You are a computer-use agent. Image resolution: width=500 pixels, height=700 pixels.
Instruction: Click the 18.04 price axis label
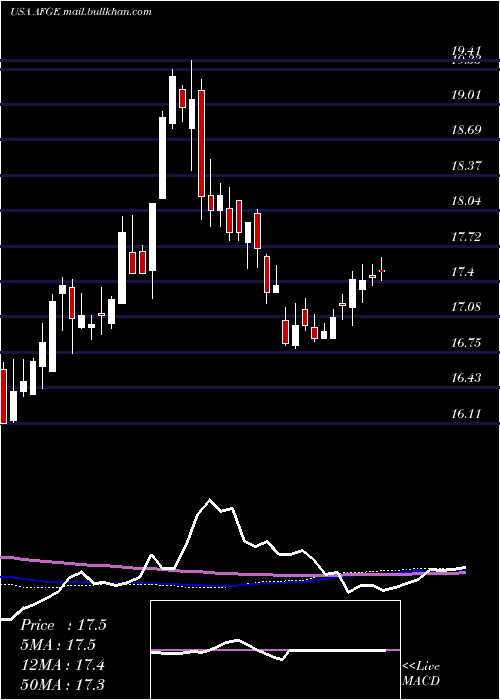467,200
